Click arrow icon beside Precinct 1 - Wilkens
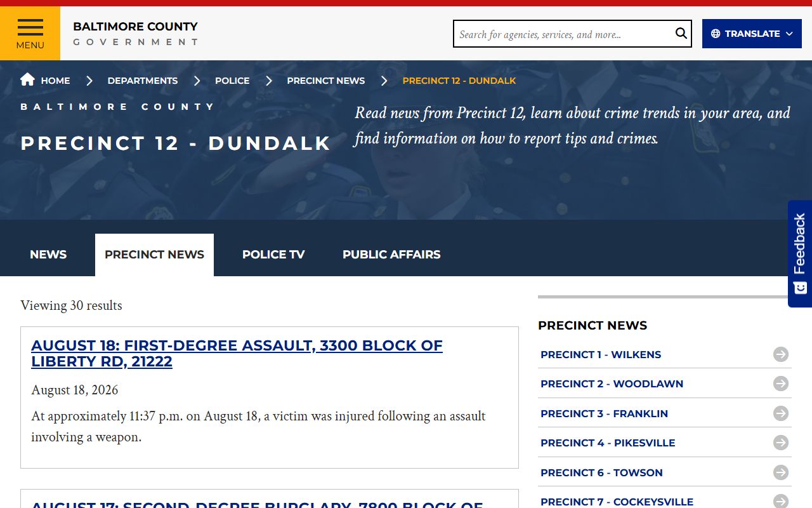Screen dimensions: 812x508 pos(781,354)
